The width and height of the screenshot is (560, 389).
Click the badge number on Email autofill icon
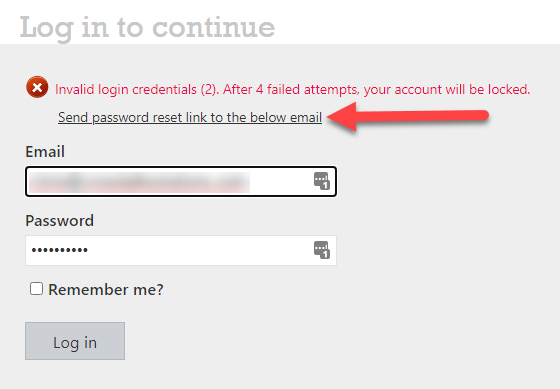click(x=325, y=185)
